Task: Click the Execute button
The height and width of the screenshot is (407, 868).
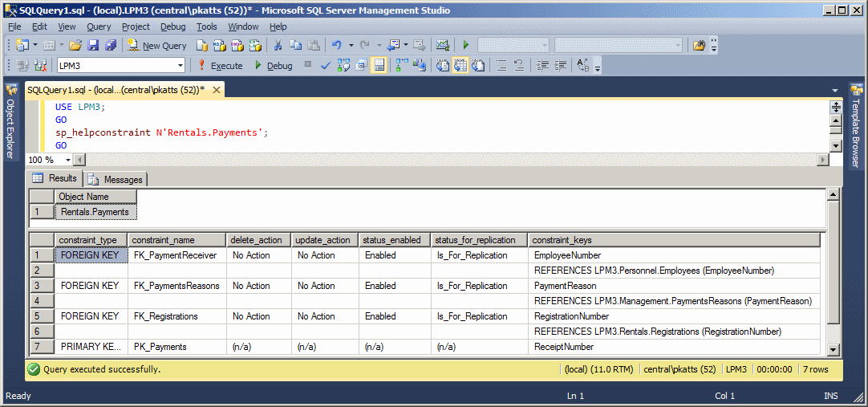Action: point(221,66)
